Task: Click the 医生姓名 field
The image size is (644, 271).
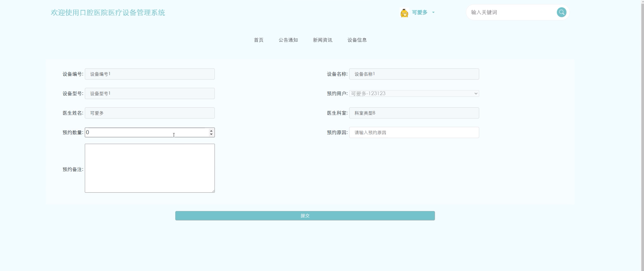Action: [150, 113]
